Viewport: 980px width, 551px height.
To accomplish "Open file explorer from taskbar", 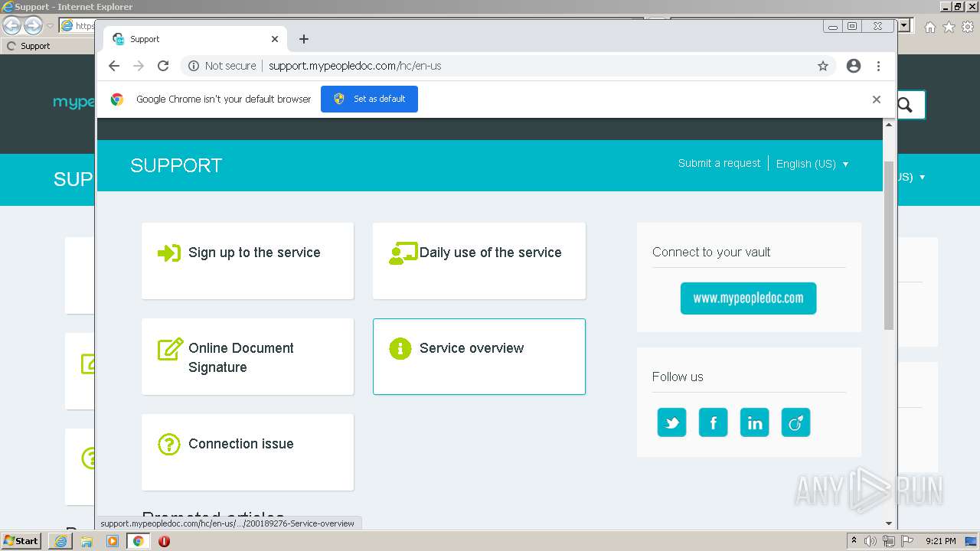I will (87, 541).
